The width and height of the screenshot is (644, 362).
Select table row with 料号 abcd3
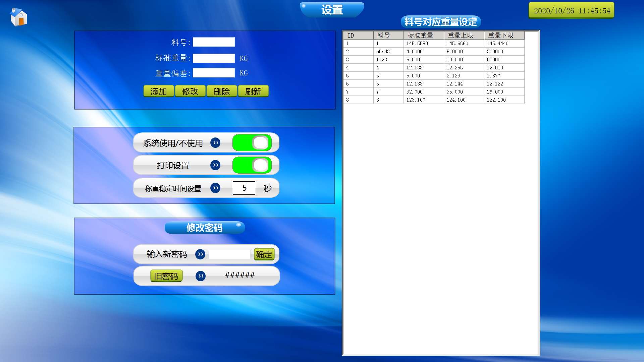[x=383, y=52]
